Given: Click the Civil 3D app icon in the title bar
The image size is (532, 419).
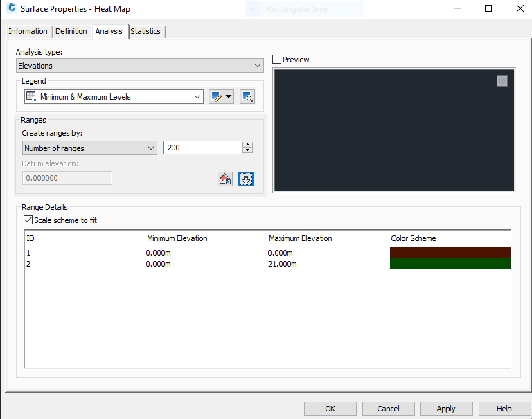Looking at the screenshot, I should (12, 8).
